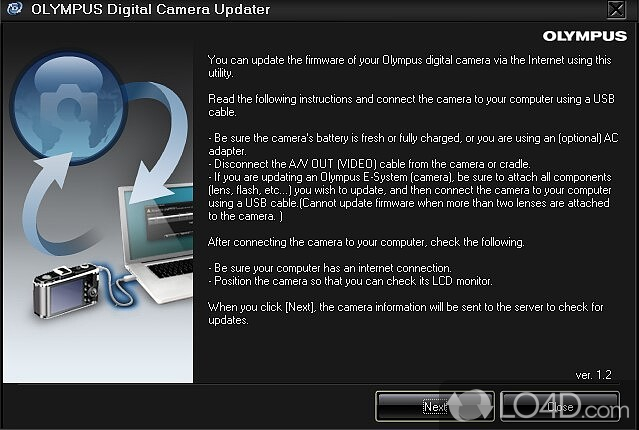Click the LCD monitor positioning instruction
Image resolution: width=639 pixels, height=430 pixels.
click(x=350, y=281)
